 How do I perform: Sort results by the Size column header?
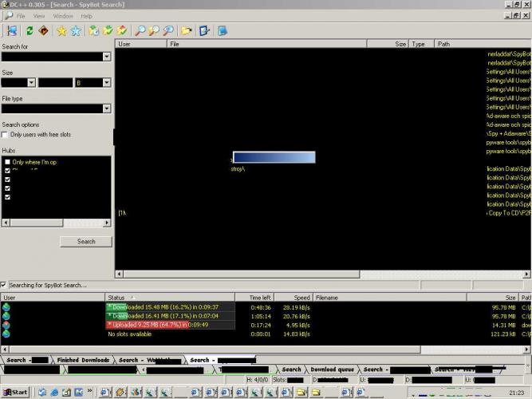[400, 44]
